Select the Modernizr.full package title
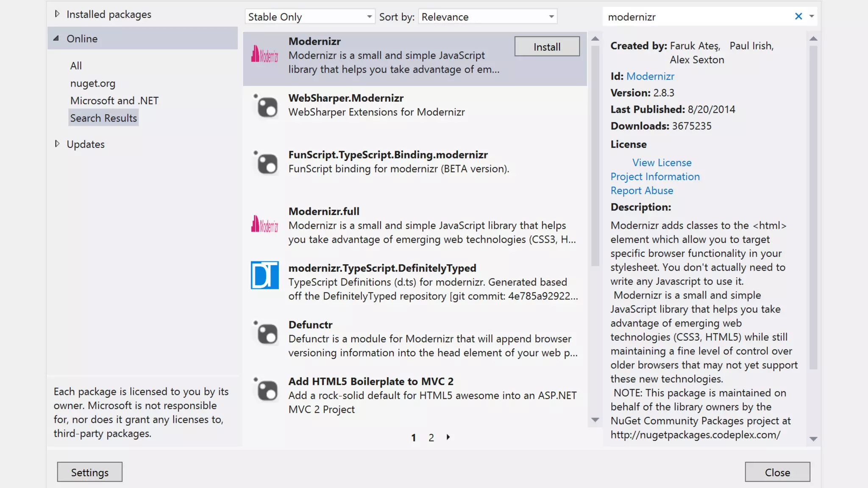This screenshot has width=868, height=488. click(324, 211)
